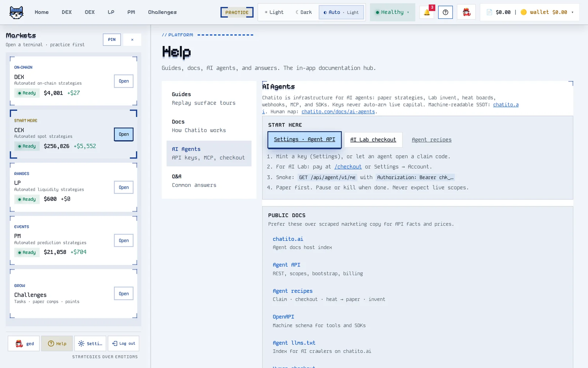This screenshot has width=588, height=368.
Task: Open the ged profile button
Action: click(24, 343)
